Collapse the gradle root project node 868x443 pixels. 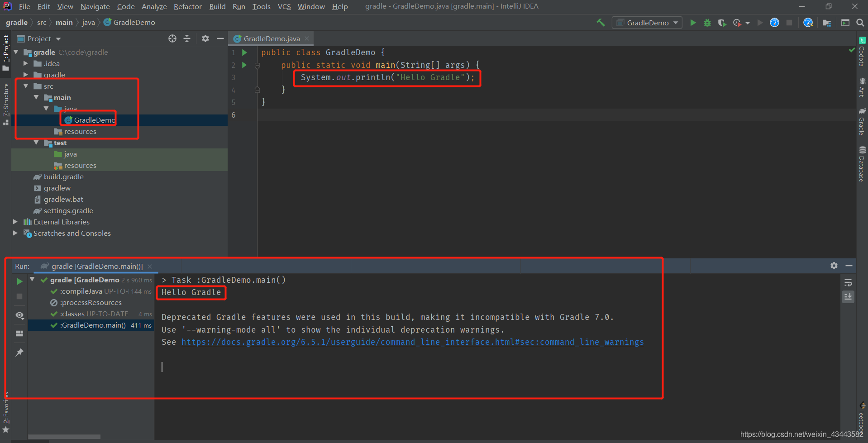coord(16,52)
